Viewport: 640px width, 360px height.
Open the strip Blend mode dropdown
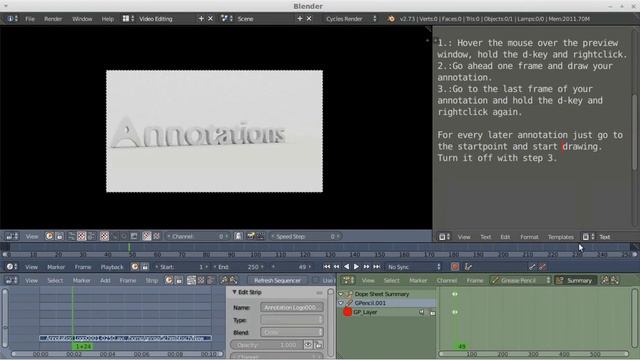(292, 332)
